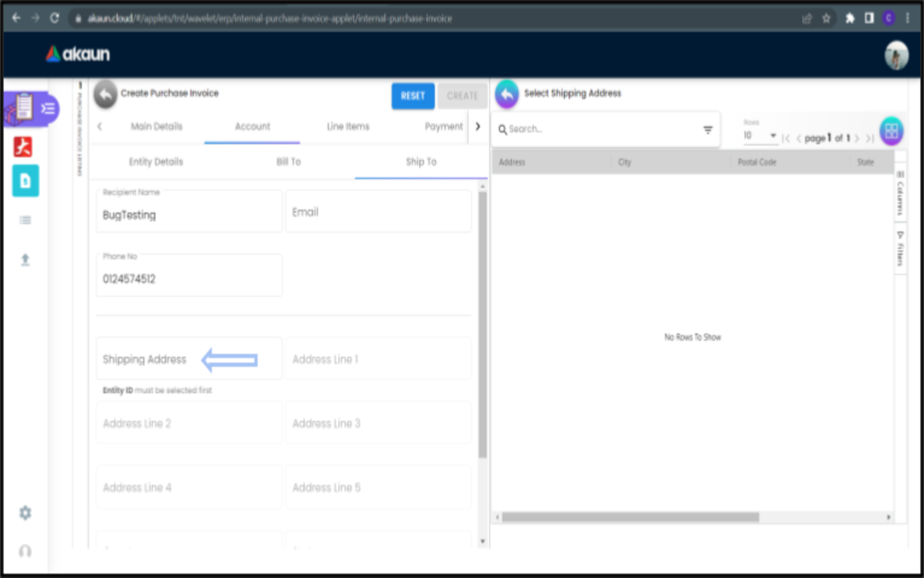
Task: Sort by the Address column header
Action: point(512,162)
